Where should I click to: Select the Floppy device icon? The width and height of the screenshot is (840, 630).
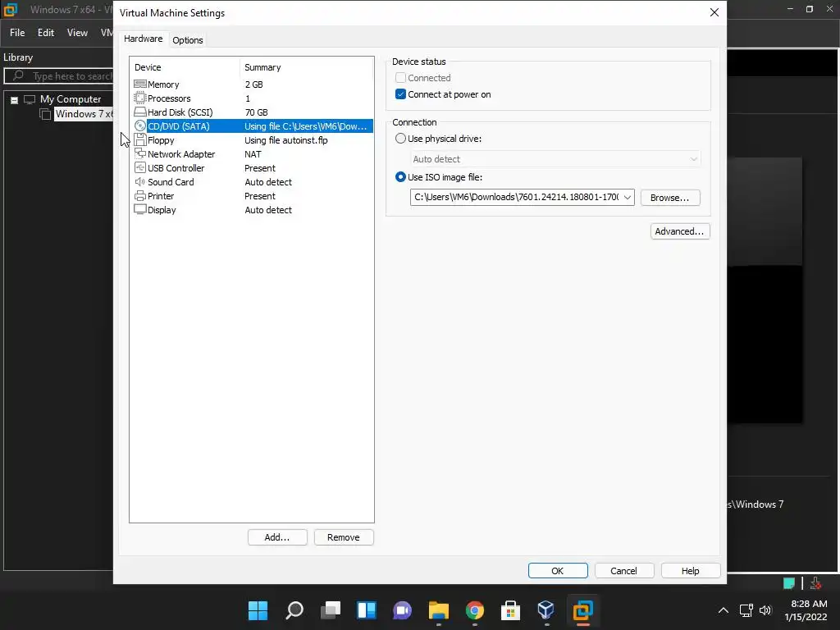[x=139, y=139]
